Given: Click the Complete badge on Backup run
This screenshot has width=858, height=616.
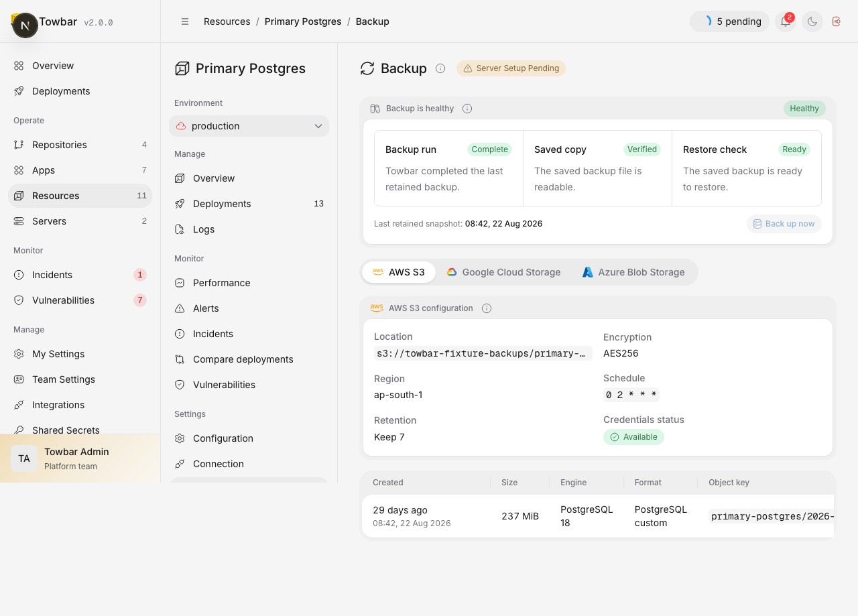Looking at the screenshot, I should tap(489, 149).
